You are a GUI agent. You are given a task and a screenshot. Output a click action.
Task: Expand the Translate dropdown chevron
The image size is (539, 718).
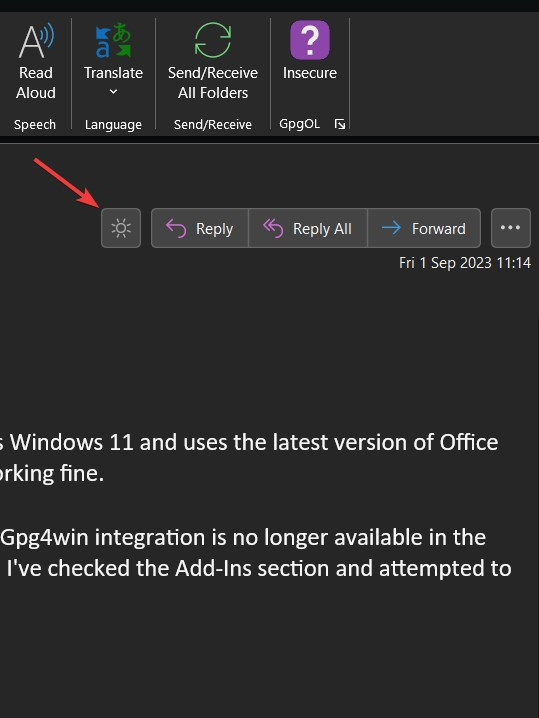click(113, 92)
